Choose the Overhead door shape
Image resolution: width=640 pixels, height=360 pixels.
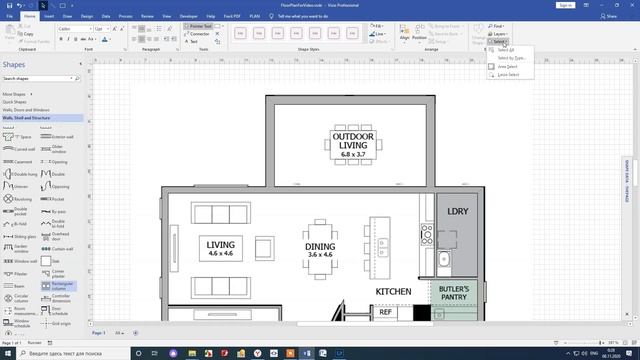click(x=56, y=236)
